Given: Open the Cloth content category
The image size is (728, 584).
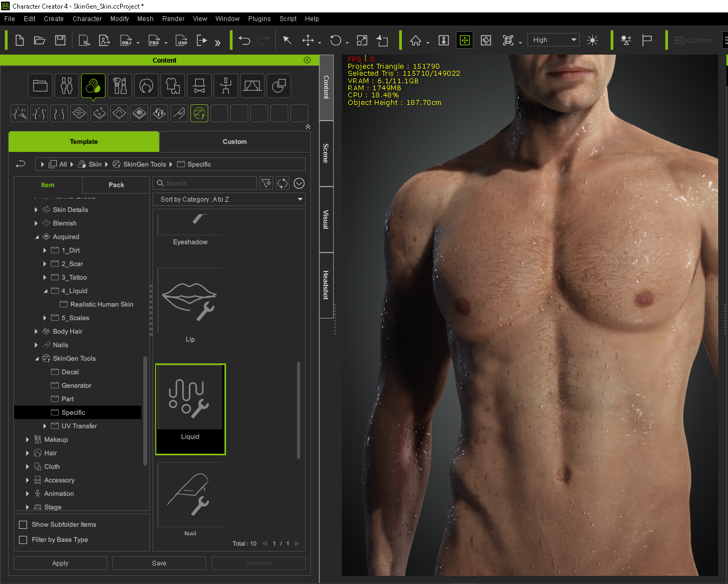Looking at the screenshot, I should pos(173,86).
